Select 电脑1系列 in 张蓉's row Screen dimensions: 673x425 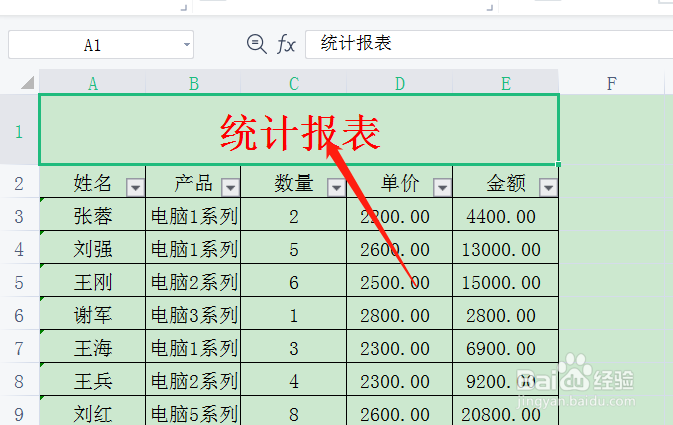point(193,216)
